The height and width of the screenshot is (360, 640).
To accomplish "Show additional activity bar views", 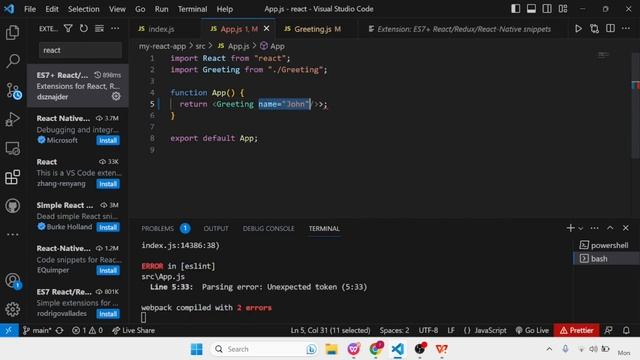I will point(13,234).
